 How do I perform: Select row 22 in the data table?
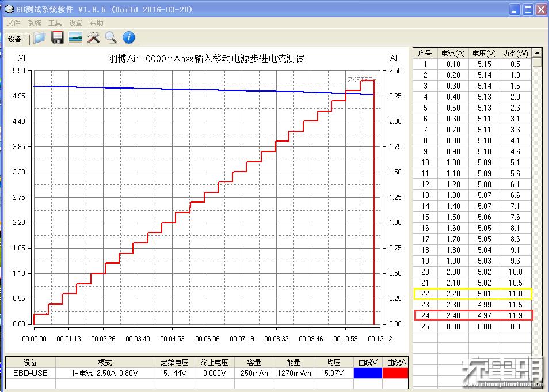point(472,294)
